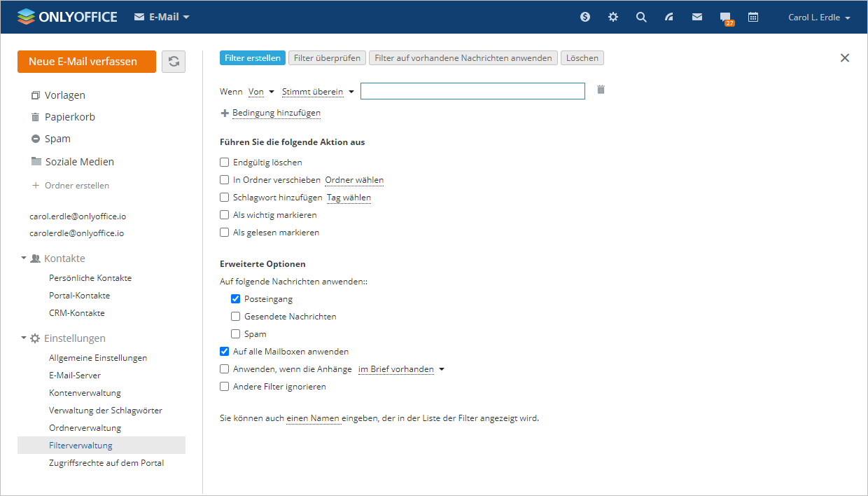The width and height of the screenshot is (868, 496).
Task: Open Persönliche Kontakte
Action: click(x=90, y=278)
